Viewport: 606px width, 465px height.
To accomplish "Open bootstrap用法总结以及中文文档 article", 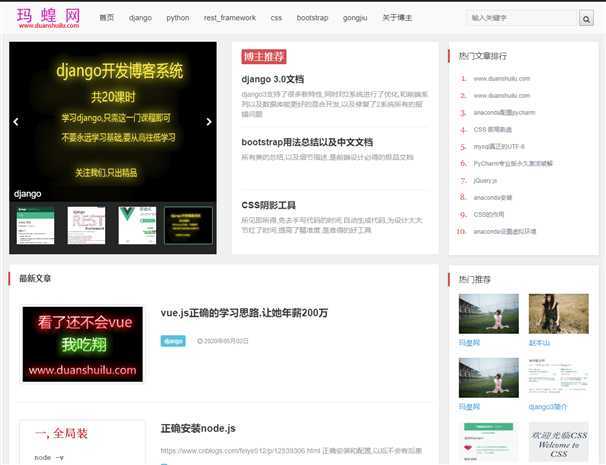I will pyautogui.click(x=306, y=142).
